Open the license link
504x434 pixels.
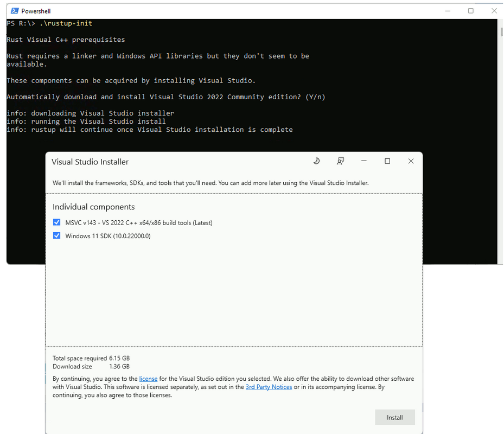pos(148,379)
